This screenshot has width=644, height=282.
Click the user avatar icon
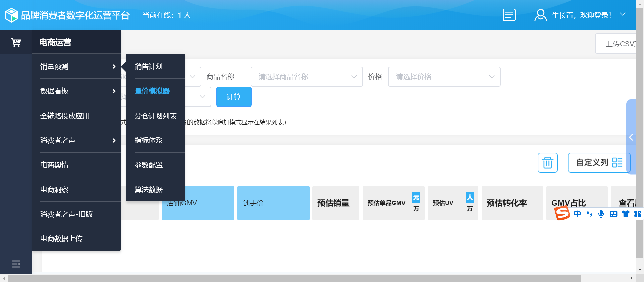coord(540,15)
